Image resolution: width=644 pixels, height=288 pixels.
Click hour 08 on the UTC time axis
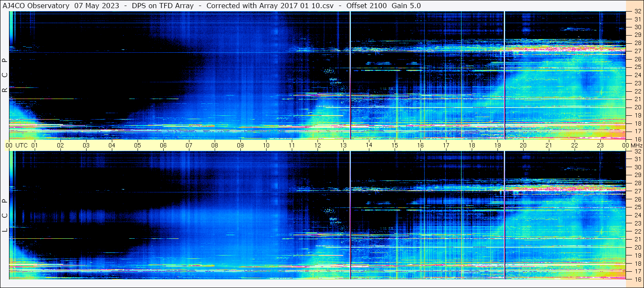[215, 145]
